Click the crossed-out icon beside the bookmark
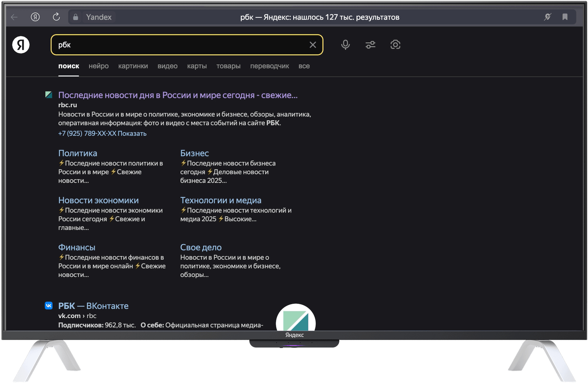Screen dimensions: 588x384 click(548, 17)
